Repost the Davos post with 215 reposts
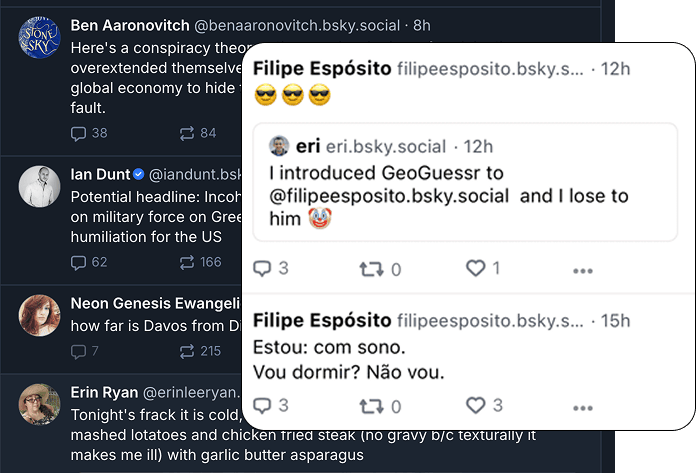 click(x=187, y=351)
